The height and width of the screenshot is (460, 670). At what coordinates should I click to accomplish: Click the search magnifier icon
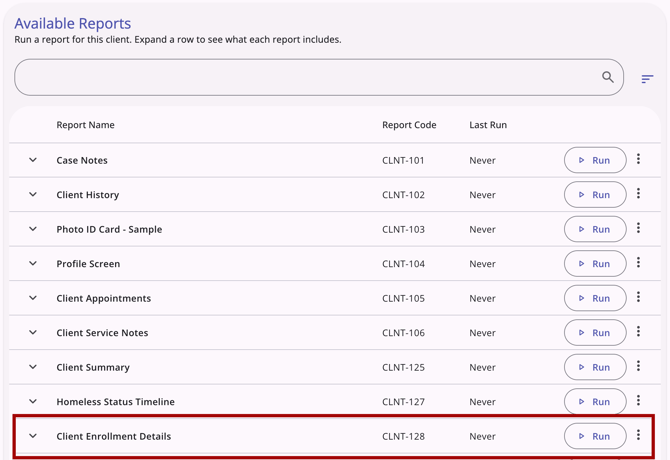click(608, 77)
